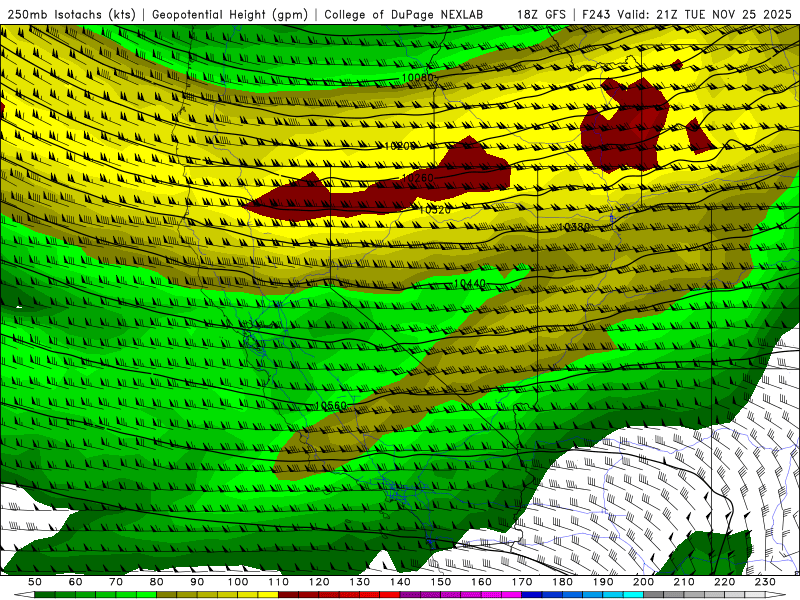Click the 10200 height contour label
The width and height of the screenshot is (800, 600).
[x=400, y=146]
